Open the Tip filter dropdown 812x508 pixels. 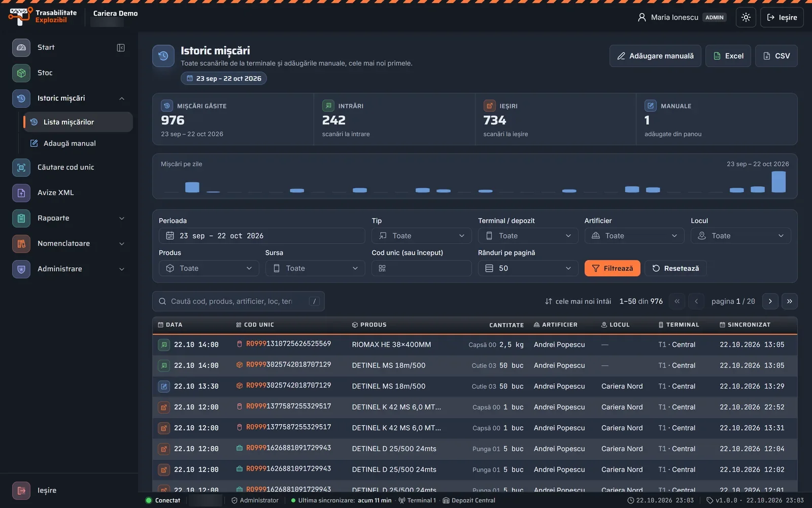click(421, 236)
